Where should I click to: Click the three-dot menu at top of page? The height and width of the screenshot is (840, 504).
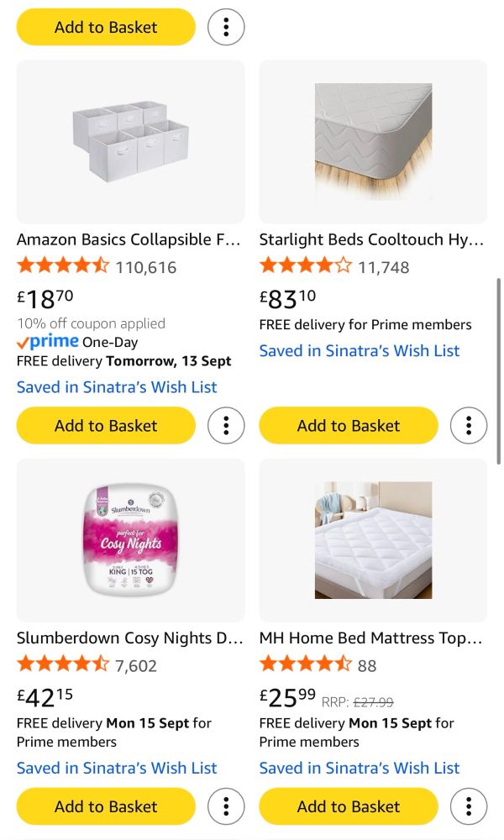coord(226,27)
